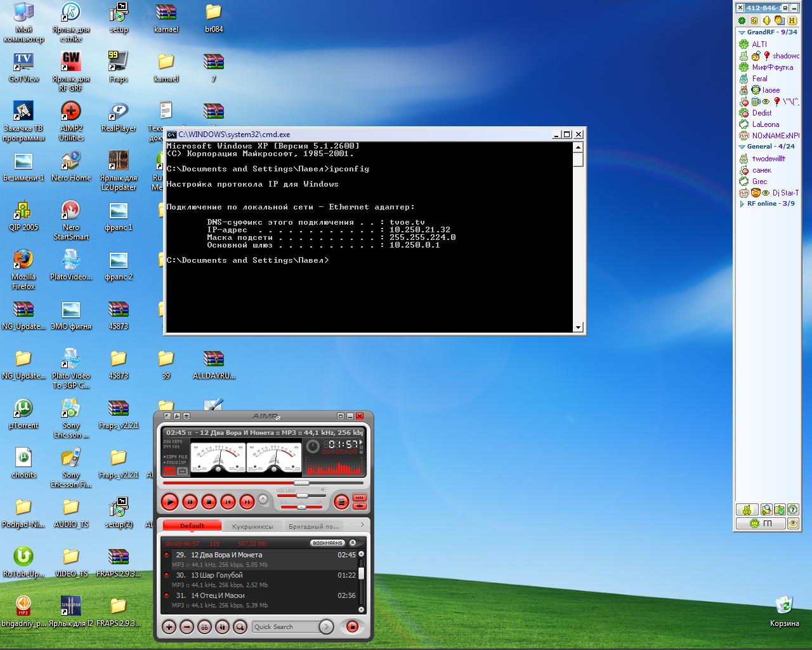This screenshot has height=650, width=812.
Task: Open AIMP settings wrench icon
Action: click(177, 416)
